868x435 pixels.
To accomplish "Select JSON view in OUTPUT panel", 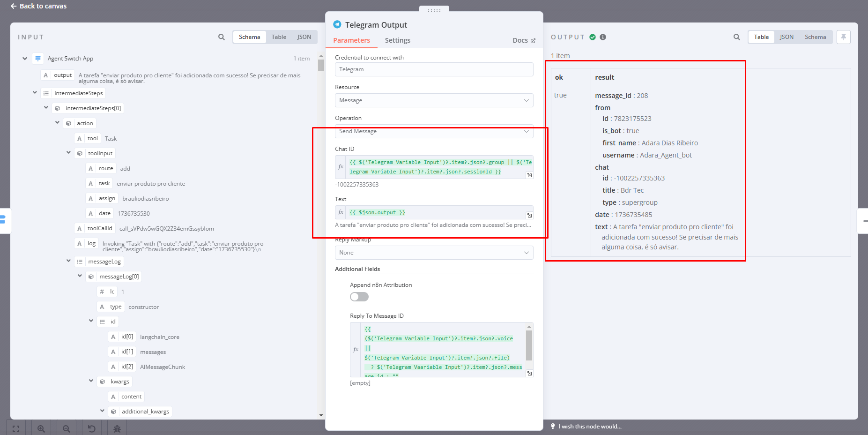I will pos(786,37).
